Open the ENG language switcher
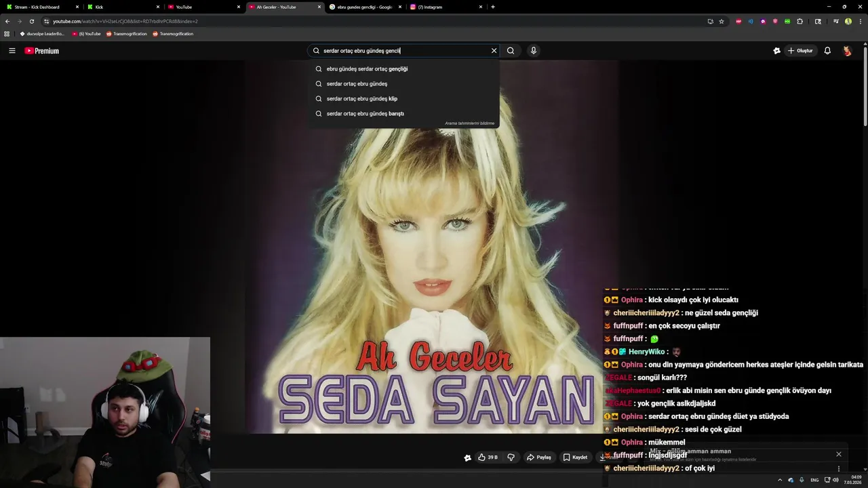Image resolution: width=868 pixels, height=488 pixels. pos(814,480)
